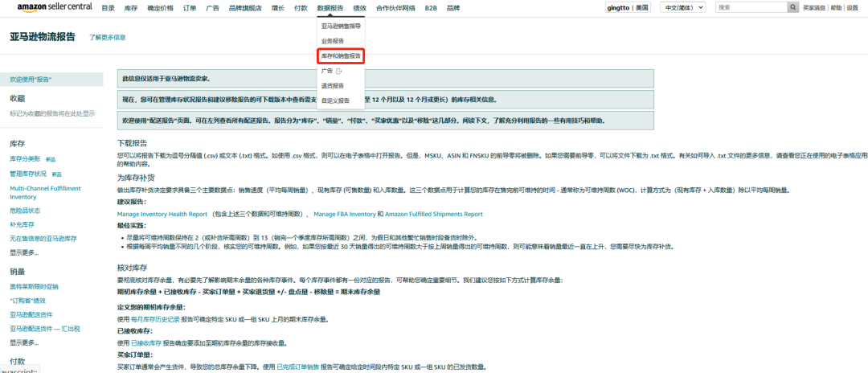Click the Amazon Fulfilled Shipments Report link
The image size is (868, 373).
(434, 214)
